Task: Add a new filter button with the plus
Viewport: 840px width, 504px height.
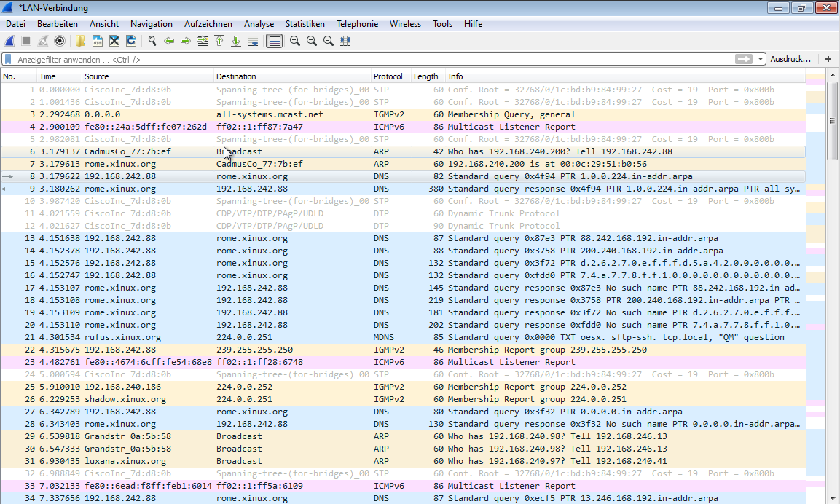Action: pos(829,58)
